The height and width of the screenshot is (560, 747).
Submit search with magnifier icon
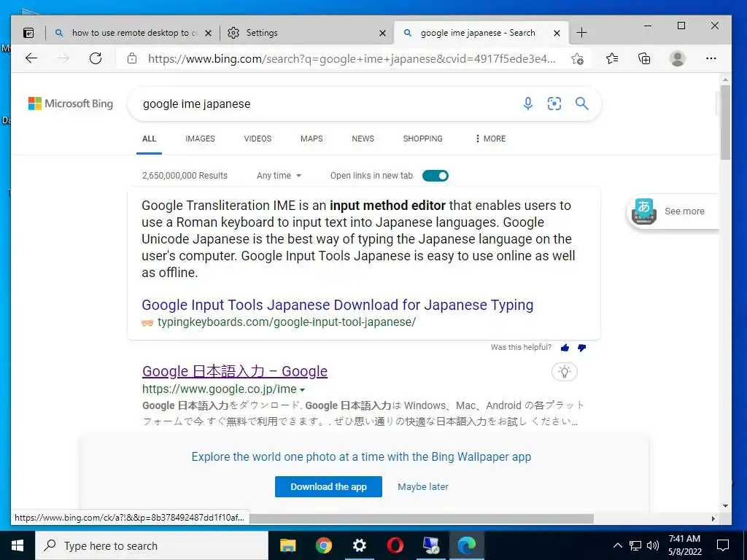tap(581, 104)
